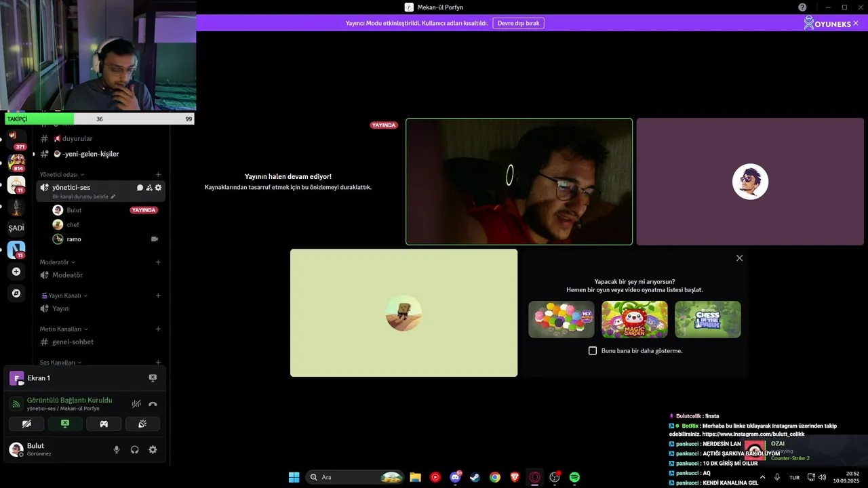
Task: Focus the light green participant tile
Action: tap(403, 313)
